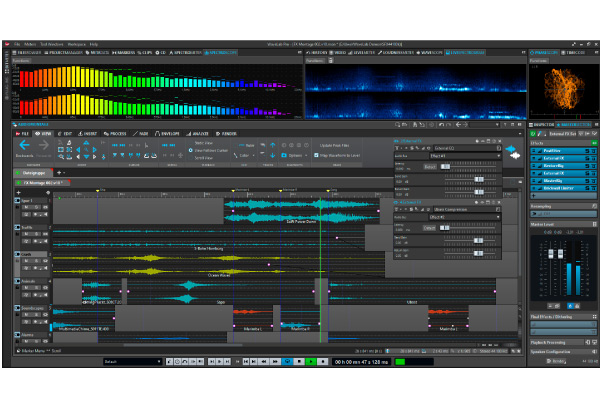Click Detect in first External FX window
Viewport: 600px width, 404px height.
(x=430, y=167)
